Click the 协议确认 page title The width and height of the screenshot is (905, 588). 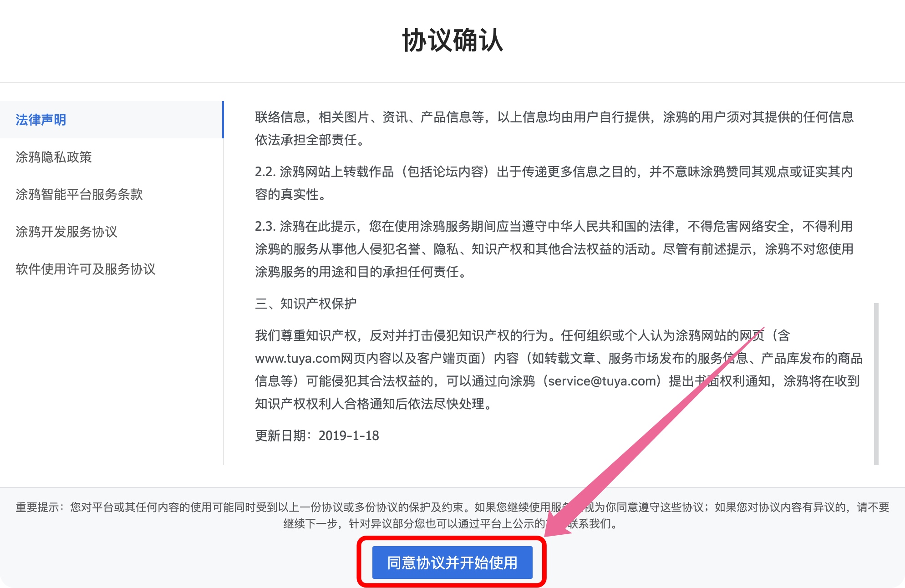pyautogui.click(x=452, y=41)
